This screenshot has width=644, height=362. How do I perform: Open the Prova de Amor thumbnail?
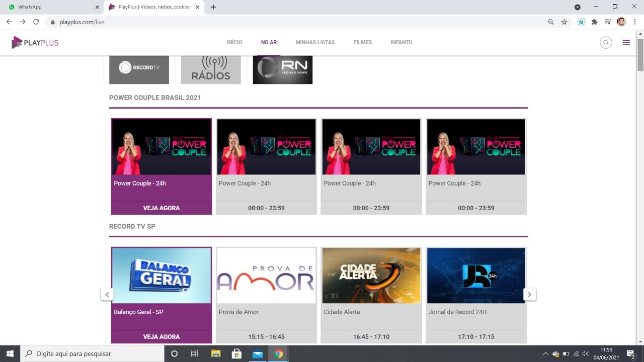pos(266,276)
